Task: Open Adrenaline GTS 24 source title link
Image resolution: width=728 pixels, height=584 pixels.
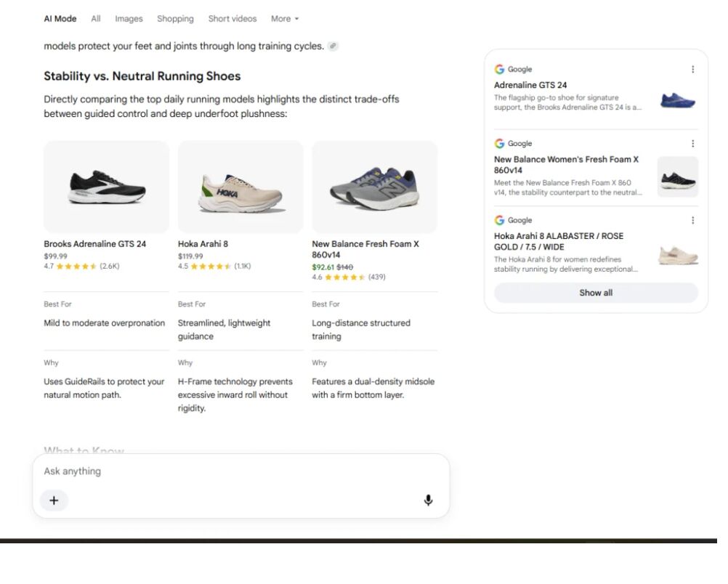Action: [x=530, y=85]
